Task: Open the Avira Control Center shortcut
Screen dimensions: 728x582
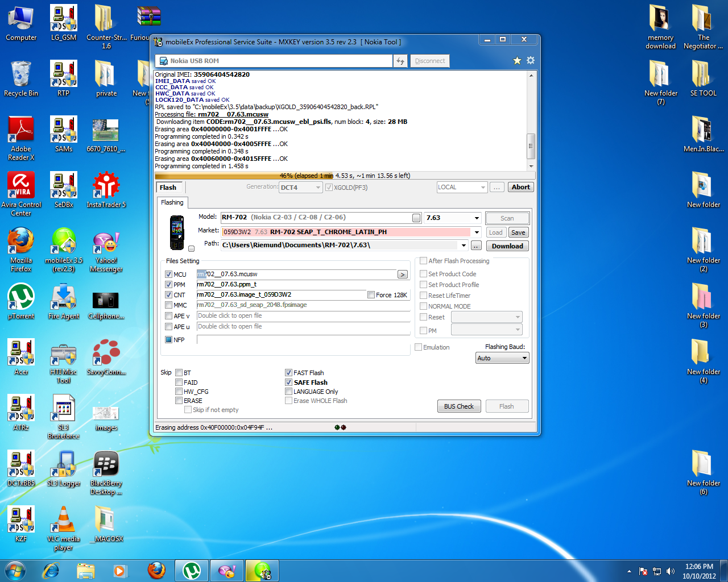Action: [21, 194]
